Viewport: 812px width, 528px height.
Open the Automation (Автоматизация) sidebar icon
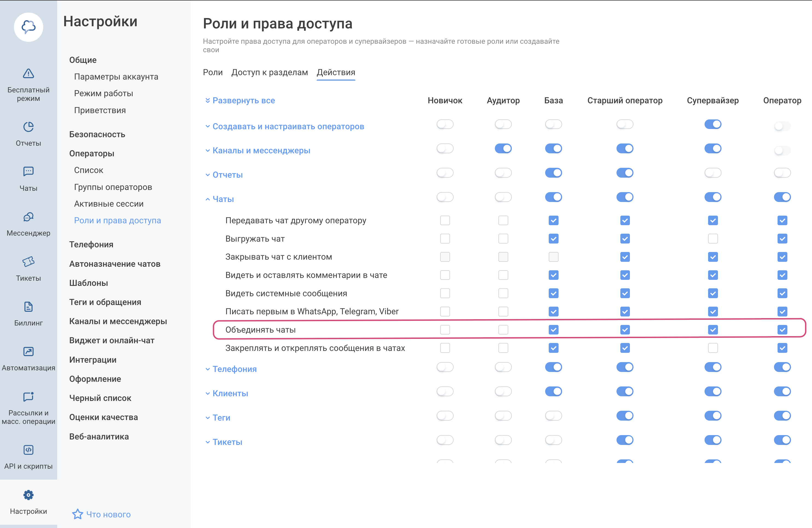coord(28,351)
